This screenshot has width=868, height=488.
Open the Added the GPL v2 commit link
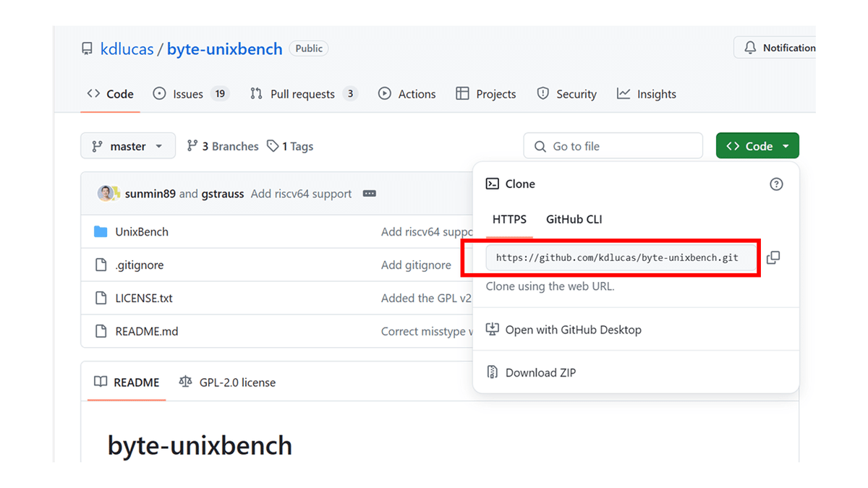coord(427,298)
